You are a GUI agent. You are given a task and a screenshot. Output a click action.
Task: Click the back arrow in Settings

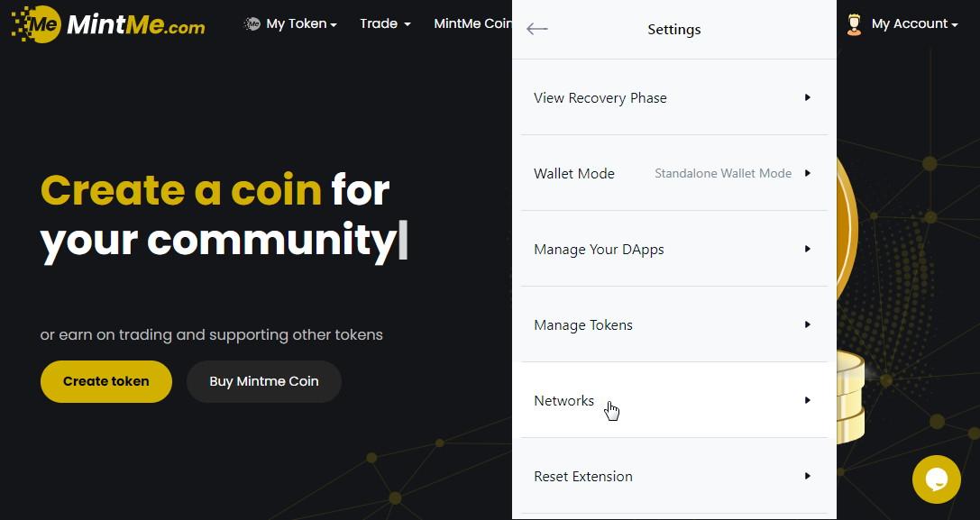pyautogui.click(x=537, y=29)
